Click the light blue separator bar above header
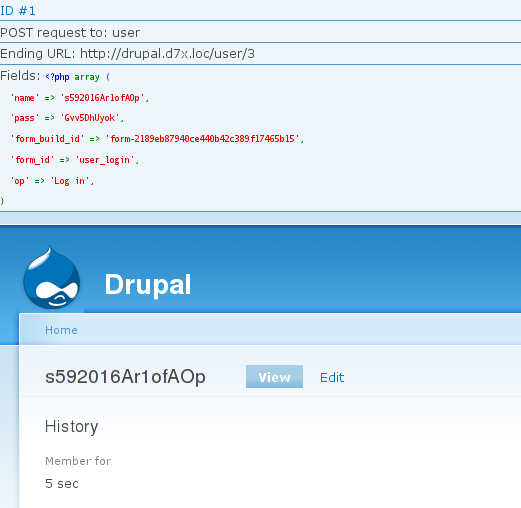 (x=260, y=218)
